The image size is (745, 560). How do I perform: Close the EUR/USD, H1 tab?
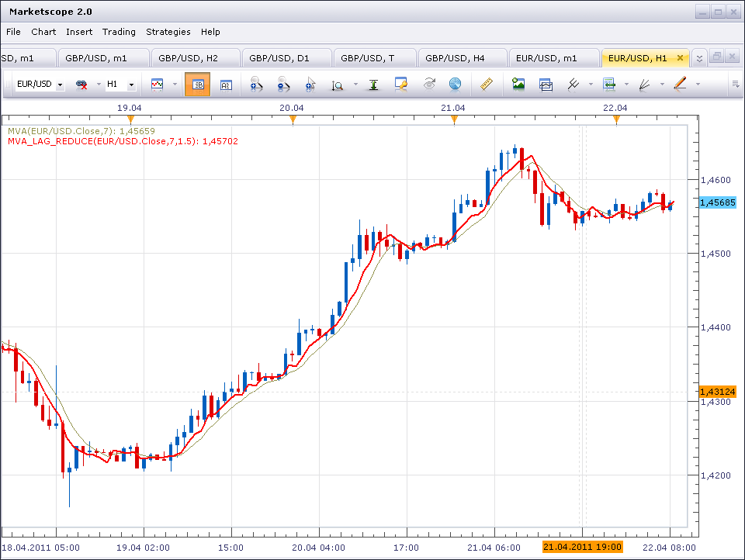point(680,58)
